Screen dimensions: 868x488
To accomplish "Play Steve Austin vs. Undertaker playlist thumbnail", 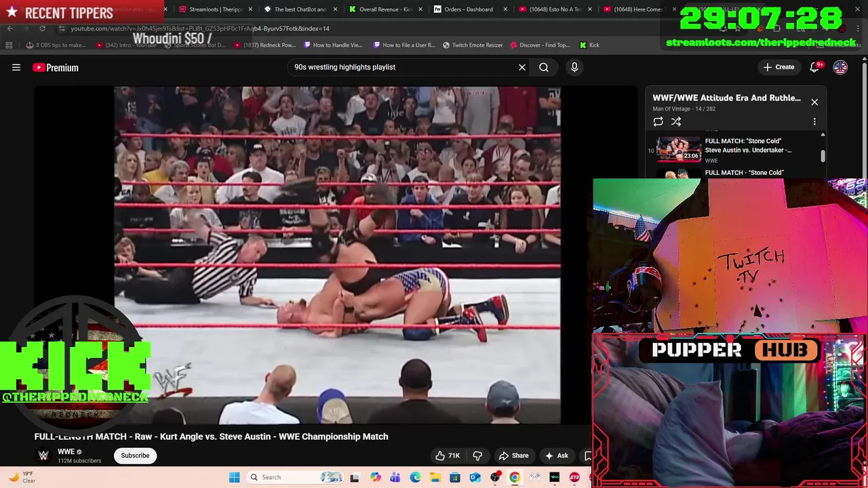I will 679,149.
